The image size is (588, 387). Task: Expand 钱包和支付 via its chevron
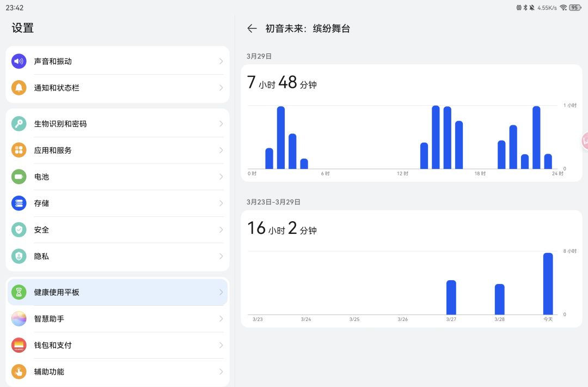tap(221, 346)
